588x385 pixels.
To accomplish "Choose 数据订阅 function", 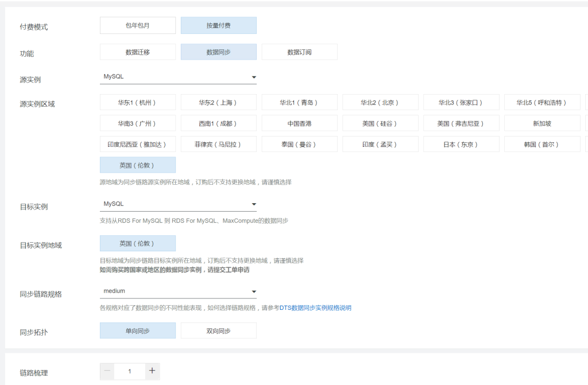I will [x=299, y=52].
